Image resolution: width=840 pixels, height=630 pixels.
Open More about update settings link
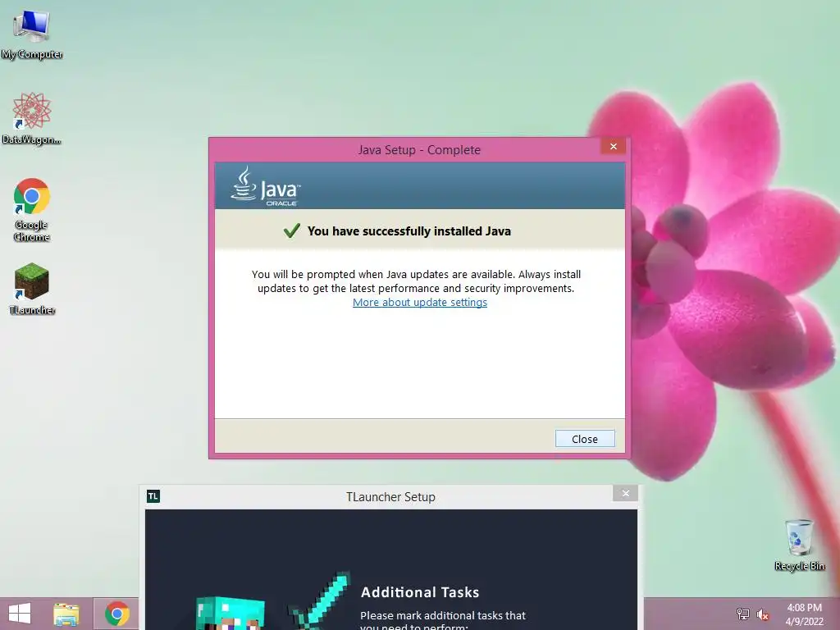click(420, 302)
